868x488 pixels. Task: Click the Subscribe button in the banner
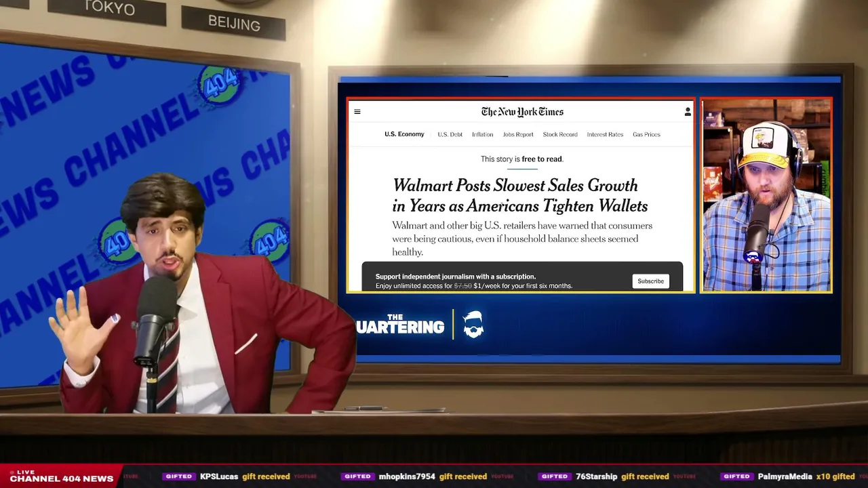coord(650,281)
